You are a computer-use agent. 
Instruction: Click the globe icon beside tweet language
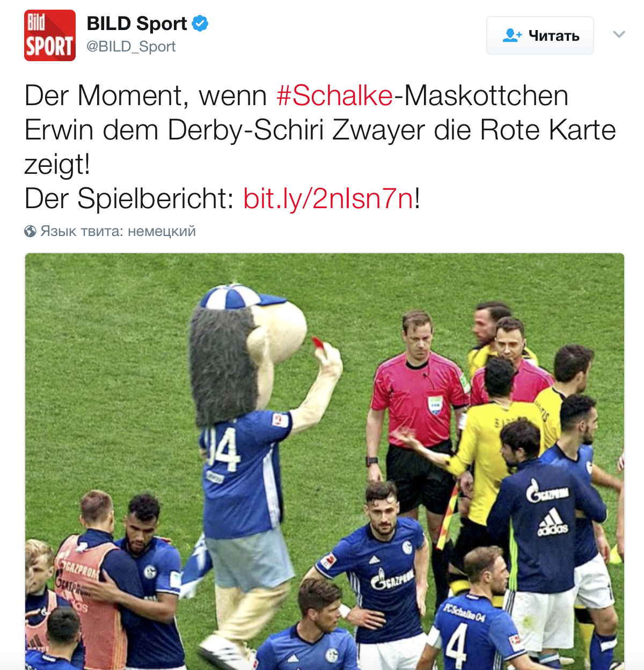point(30,231)
